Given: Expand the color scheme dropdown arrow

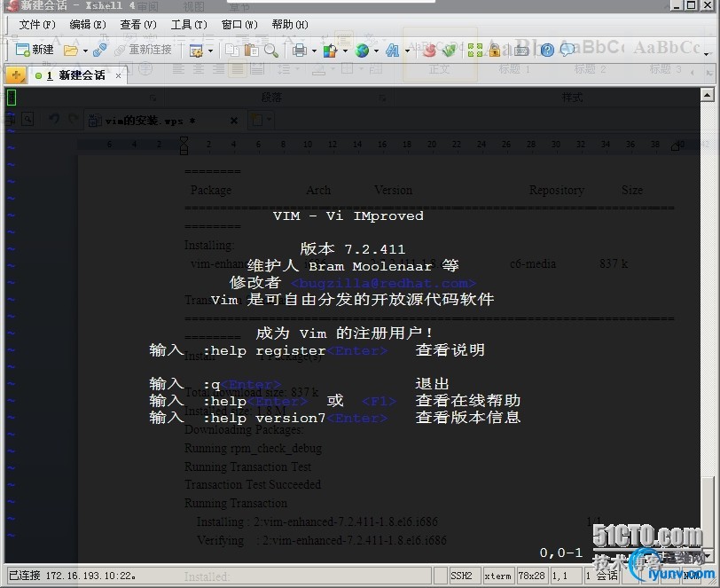Looking at the screenshot, I should tap(345, 51).
